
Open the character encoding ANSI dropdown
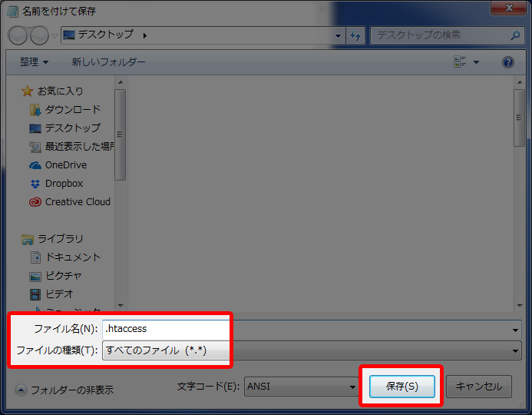[352, 387]
